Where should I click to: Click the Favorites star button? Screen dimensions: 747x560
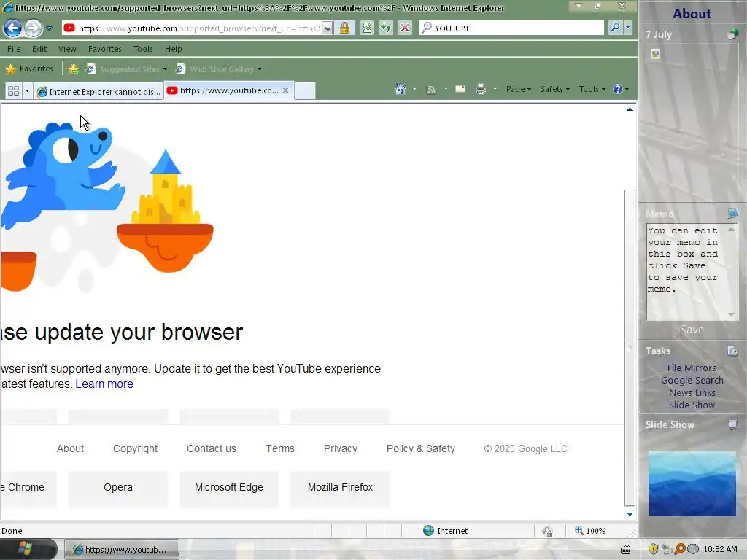click(29, 69)
